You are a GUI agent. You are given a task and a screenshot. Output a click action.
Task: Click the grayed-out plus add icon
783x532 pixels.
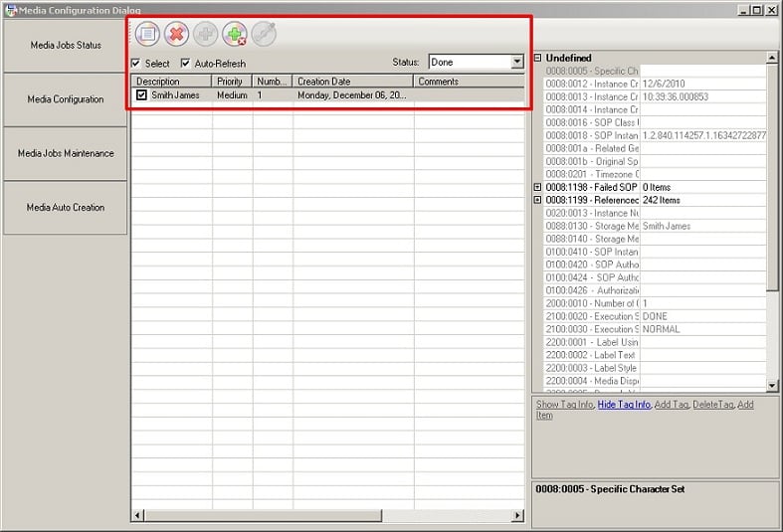pyautogui.click(x=205, y=34)
